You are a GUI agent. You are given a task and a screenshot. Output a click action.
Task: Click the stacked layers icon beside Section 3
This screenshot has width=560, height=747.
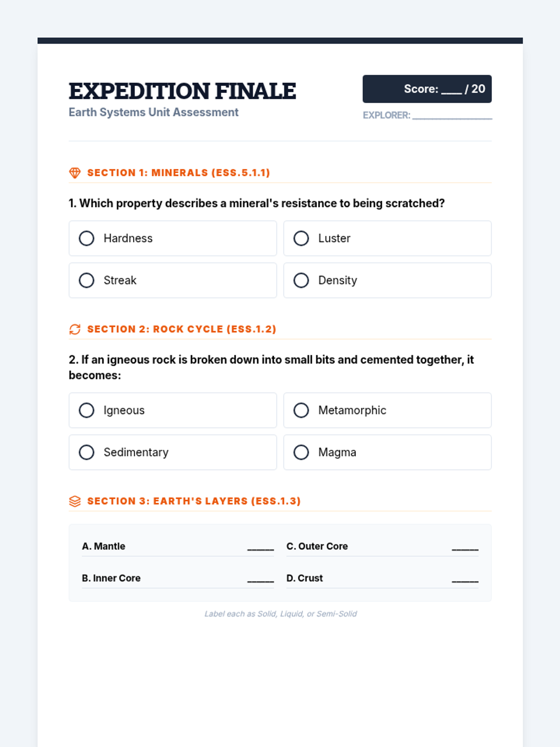click(x=75, y=501)
